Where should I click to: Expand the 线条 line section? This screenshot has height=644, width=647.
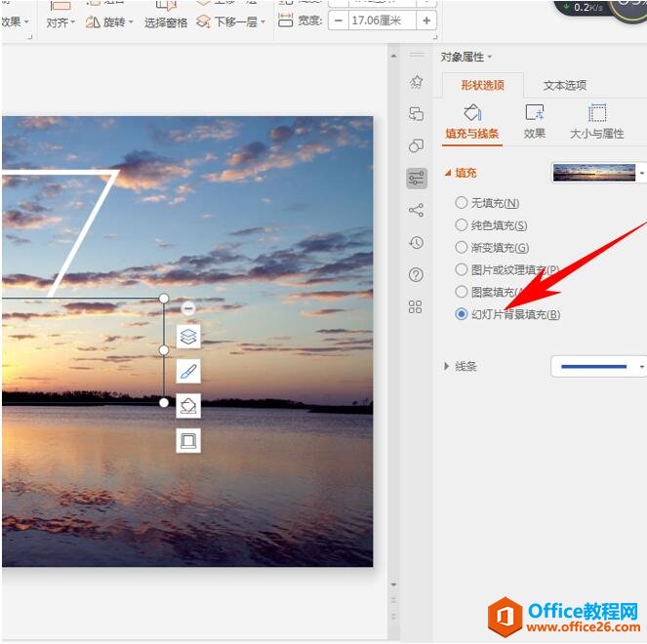[x=448, y=366]
